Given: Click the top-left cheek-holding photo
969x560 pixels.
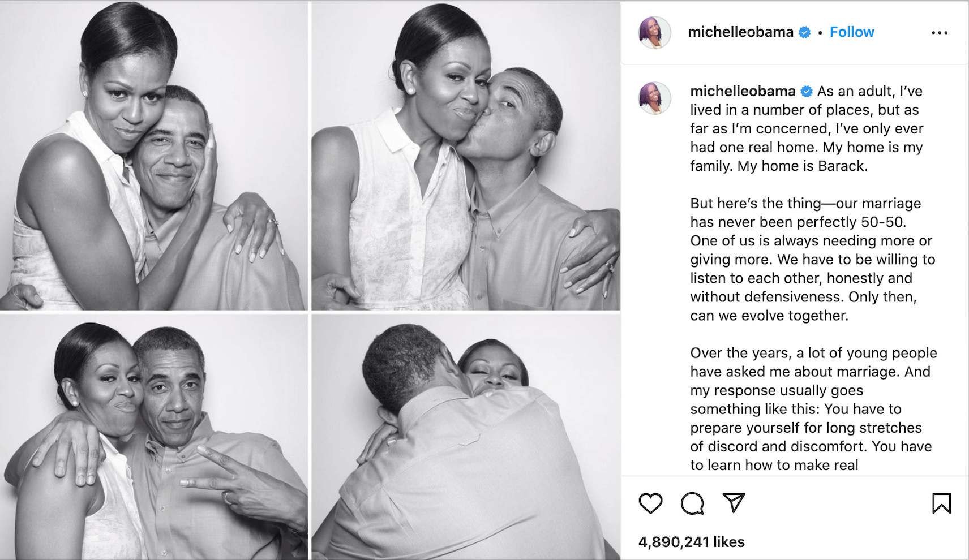Looking at the screenshot, I should pyautogui.click(x=153, y=156).
